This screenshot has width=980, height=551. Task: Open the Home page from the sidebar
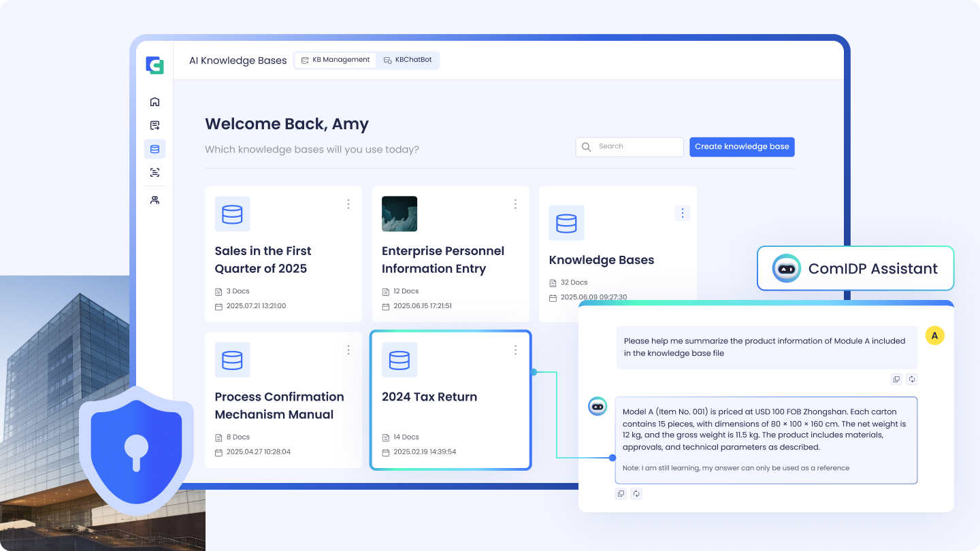point(154,101)
